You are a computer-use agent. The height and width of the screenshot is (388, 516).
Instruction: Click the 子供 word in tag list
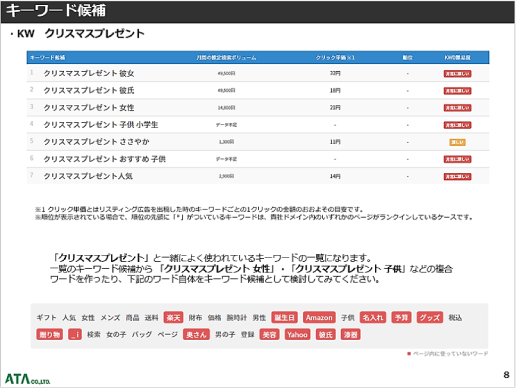coord(348,318)
